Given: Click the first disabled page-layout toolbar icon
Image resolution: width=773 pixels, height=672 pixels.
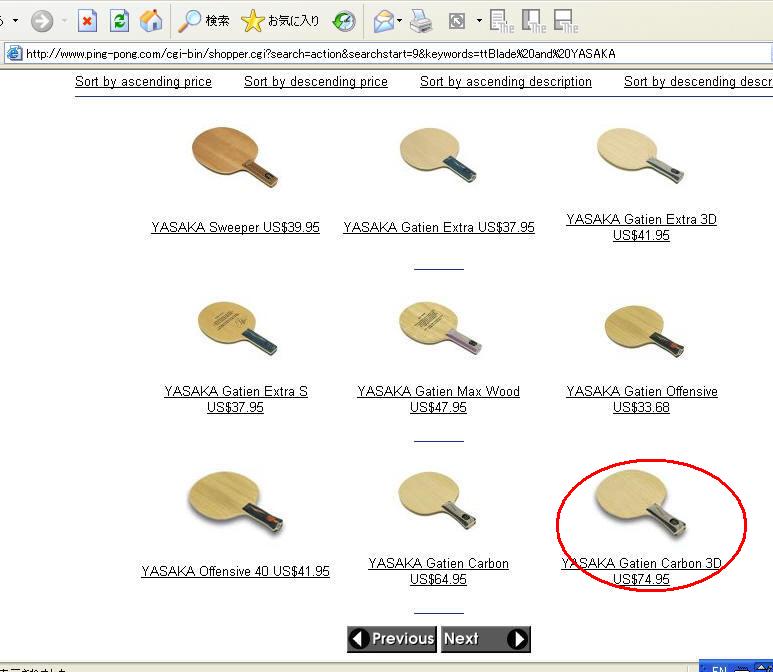Looking at the screenshot, I should pyautogui.click(x=501, y=21).
